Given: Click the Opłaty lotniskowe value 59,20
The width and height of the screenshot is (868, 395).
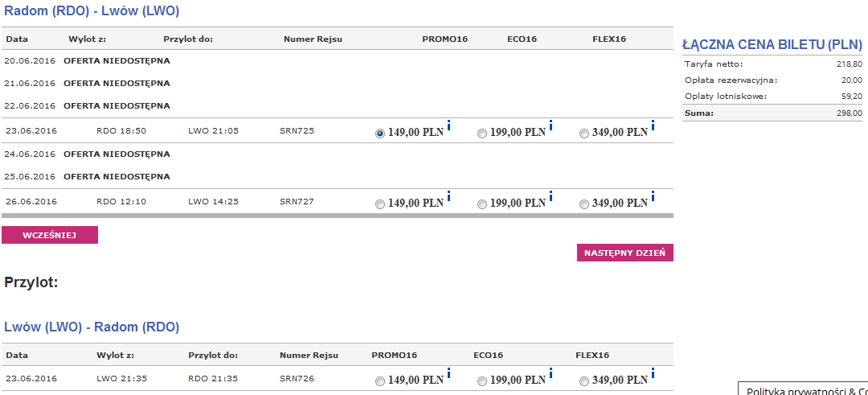Looking at the screenshot, I should click(851, 97).
